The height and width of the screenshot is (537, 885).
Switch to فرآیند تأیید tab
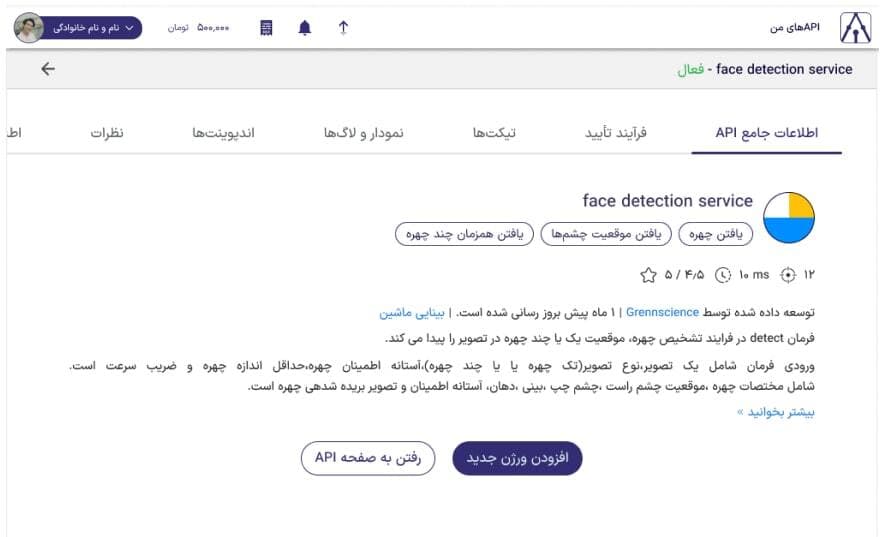point(616,133)
